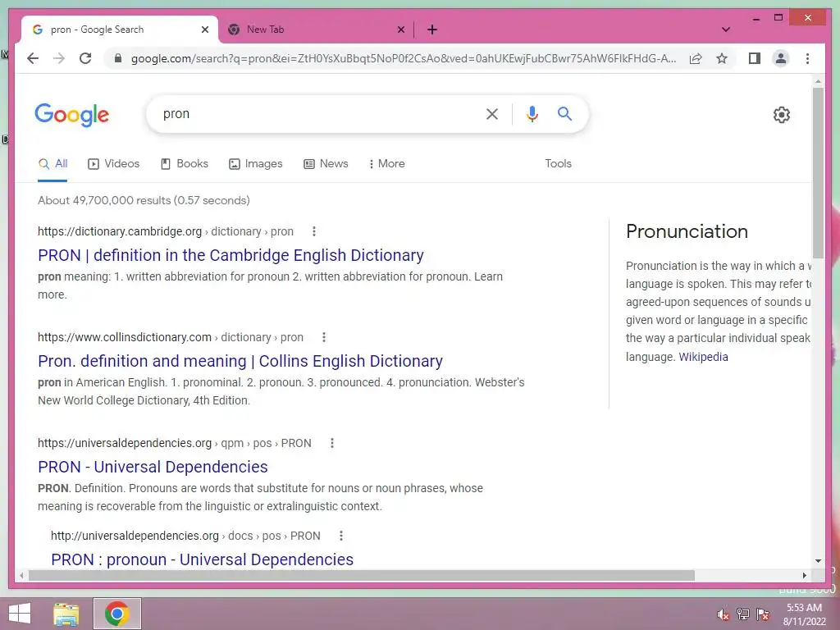
Task: Open Chrome's three-dot menu
Action: tap(807, 58)
